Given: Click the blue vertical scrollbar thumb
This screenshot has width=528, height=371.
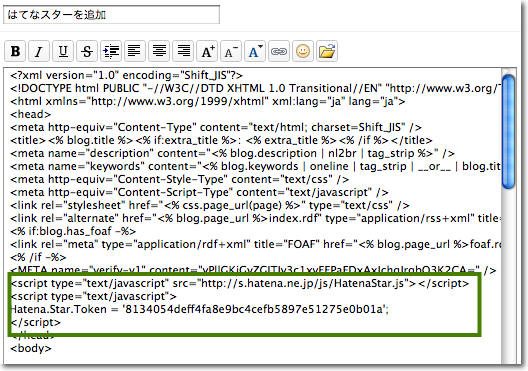Looking at the screenshot, I should (x=508, y=131).
